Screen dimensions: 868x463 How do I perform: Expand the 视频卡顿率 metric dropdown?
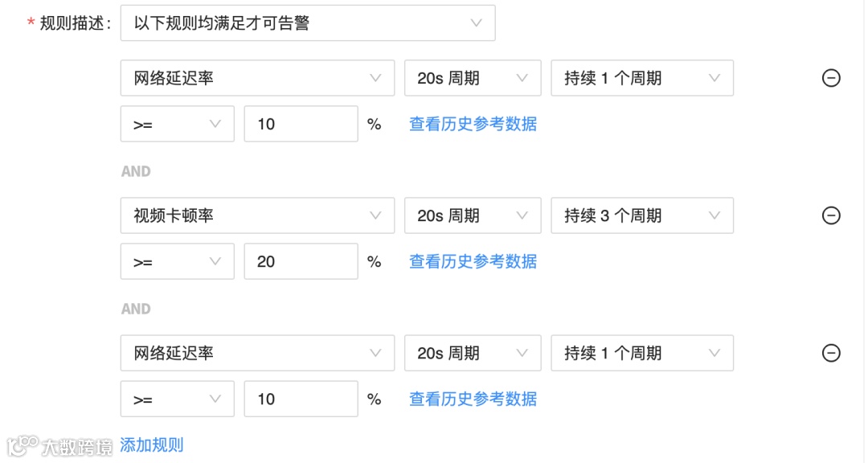257,215
